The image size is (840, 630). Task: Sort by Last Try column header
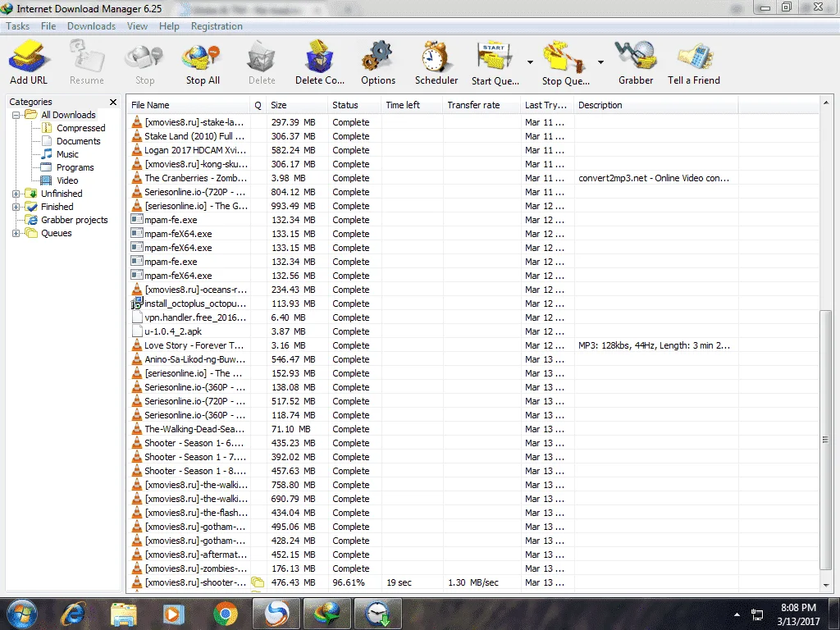[x=547, y=105]
